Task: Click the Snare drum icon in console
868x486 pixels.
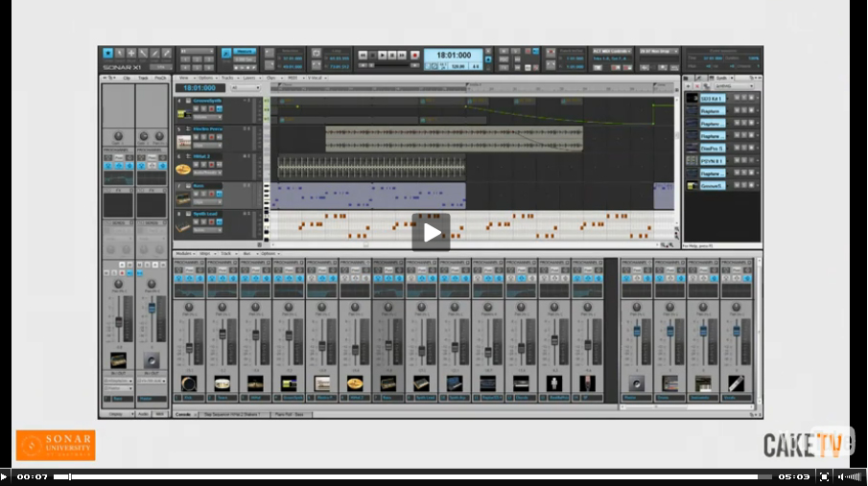Action: 222,383
